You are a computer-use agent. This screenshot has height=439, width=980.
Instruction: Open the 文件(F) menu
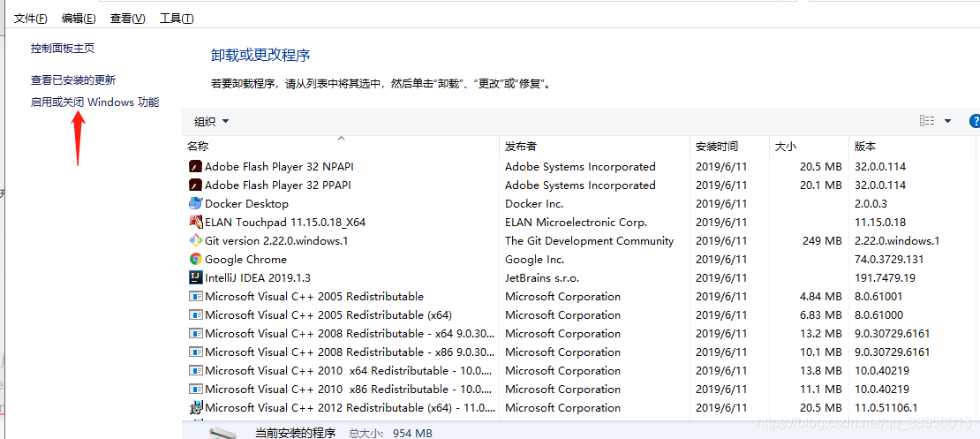click(x=31, y=19)
